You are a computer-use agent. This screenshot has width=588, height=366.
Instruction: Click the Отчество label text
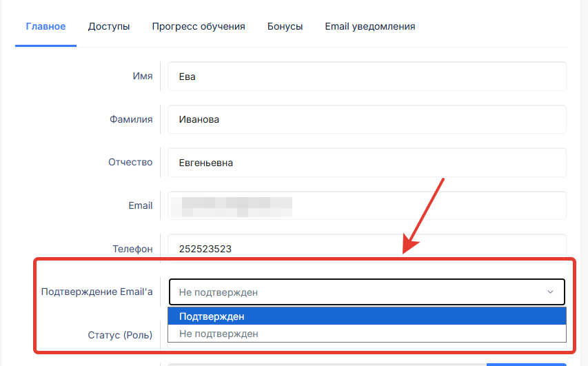pos(130,163)
